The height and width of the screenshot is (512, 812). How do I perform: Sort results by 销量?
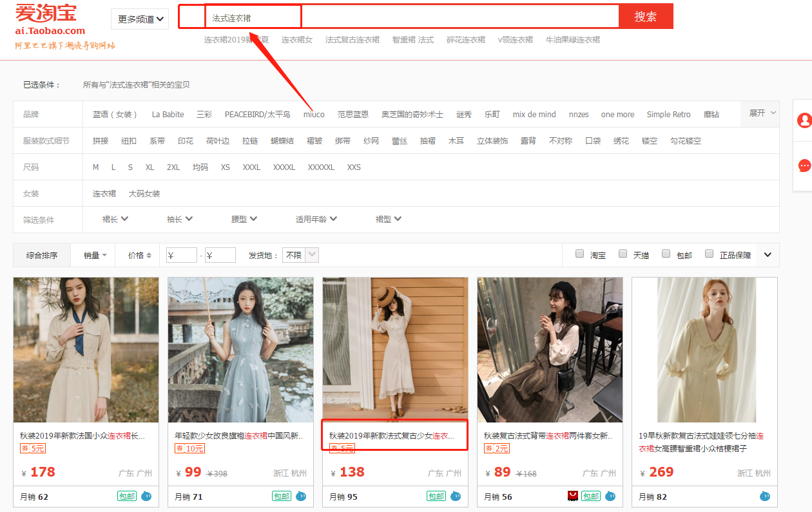point(95,255)
